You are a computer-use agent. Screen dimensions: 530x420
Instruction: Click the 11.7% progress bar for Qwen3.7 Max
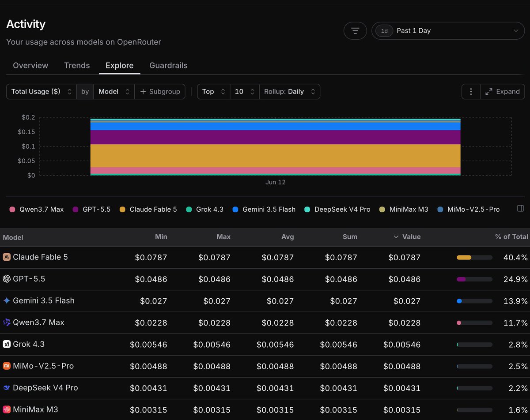[474, 323]
